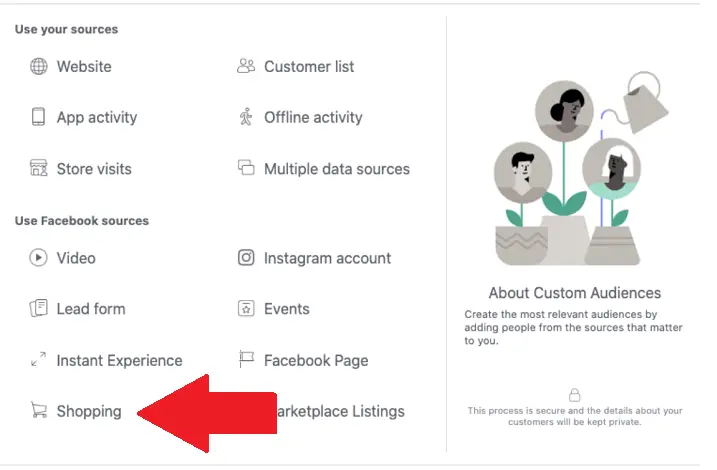This screenshot has height=470, width=717.
Task: Select the Shopping cart icon
Action: click(x=39, y=411)
